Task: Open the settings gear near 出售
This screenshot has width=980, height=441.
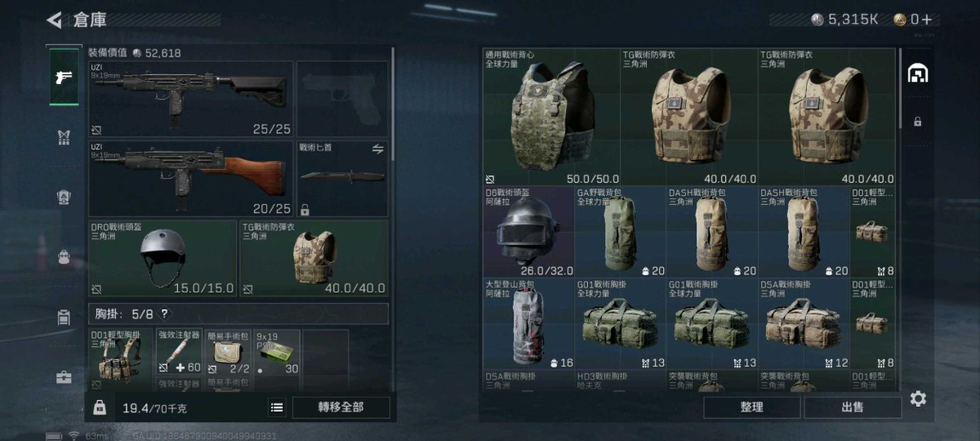Action: coord(918,398)
